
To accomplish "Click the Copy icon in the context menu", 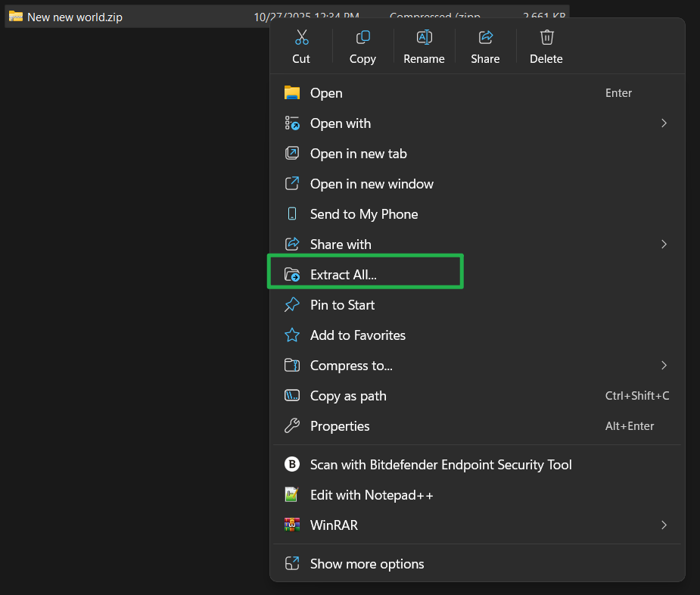I will click(362, 37).
